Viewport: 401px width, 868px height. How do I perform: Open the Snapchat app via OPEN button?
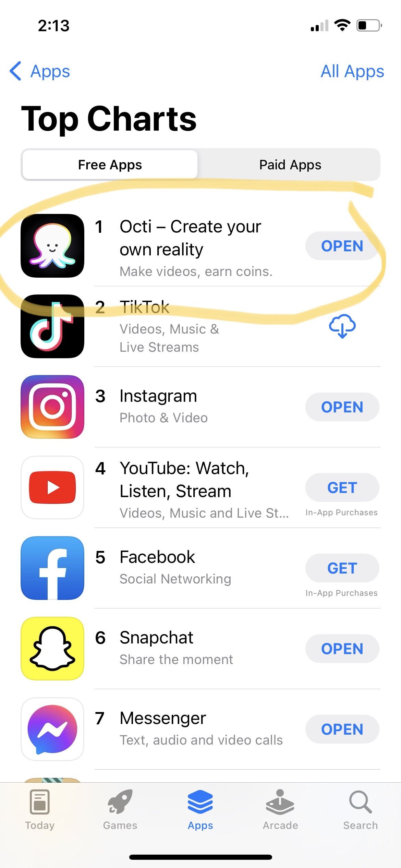(342, 649)
